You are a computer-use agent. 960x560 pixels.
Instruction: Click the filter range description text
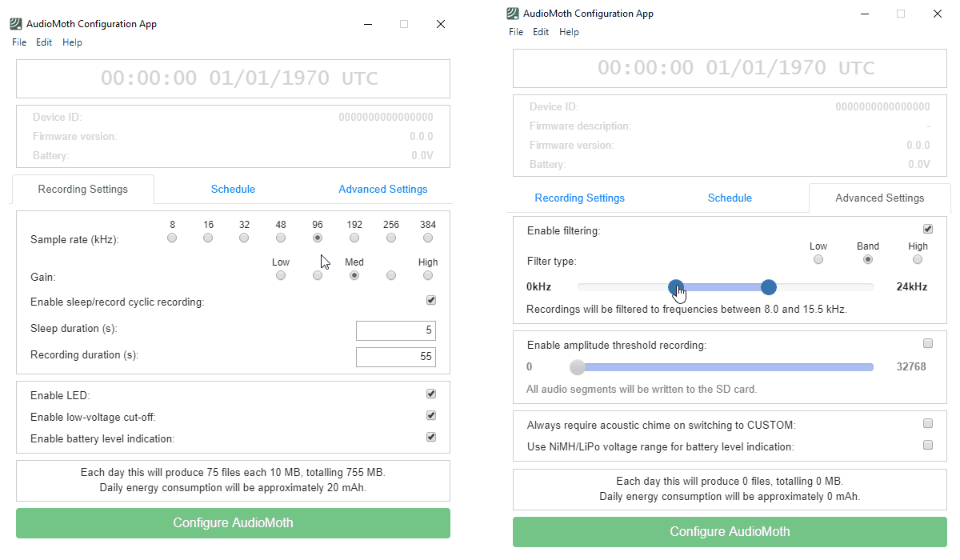point(686,309)
